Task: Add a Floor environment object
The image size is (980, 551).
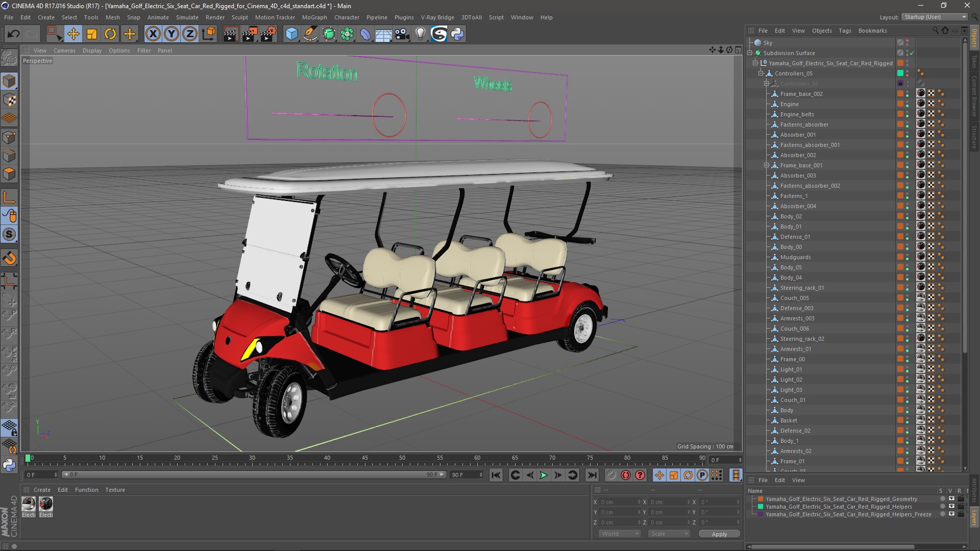Action: click(x=384, y=34)
